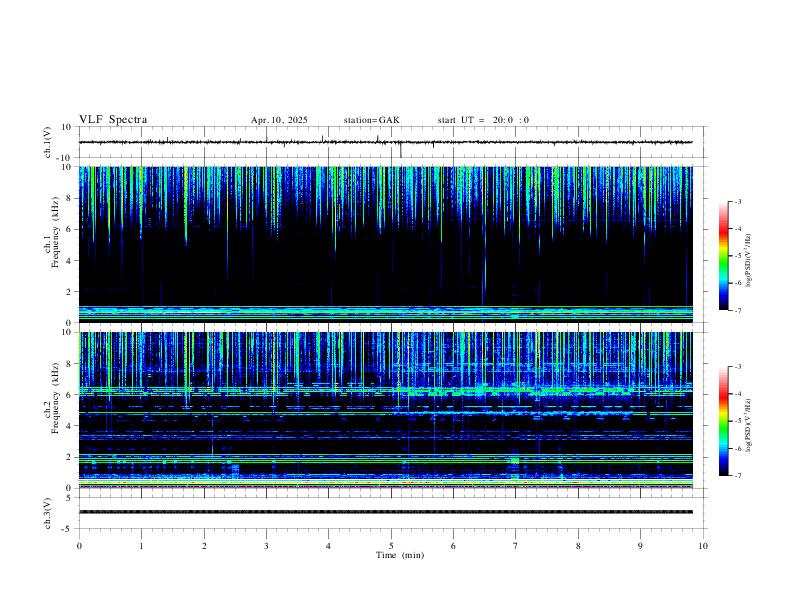Click the ch.3 black signal band
The width and height of the screenshot is (792, 612).
pyautogui.click(x=385, y=512)
